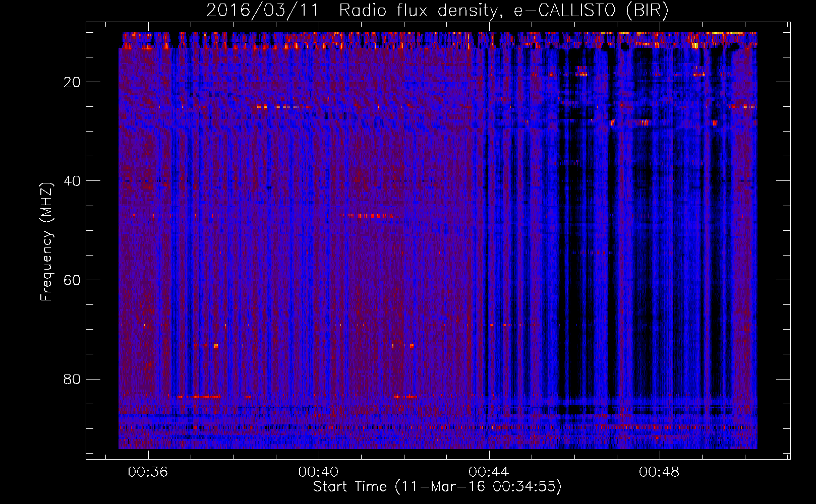
Task: Click the 00:44 time tick label
Action: pyautogui.click(x=489, y=472)
